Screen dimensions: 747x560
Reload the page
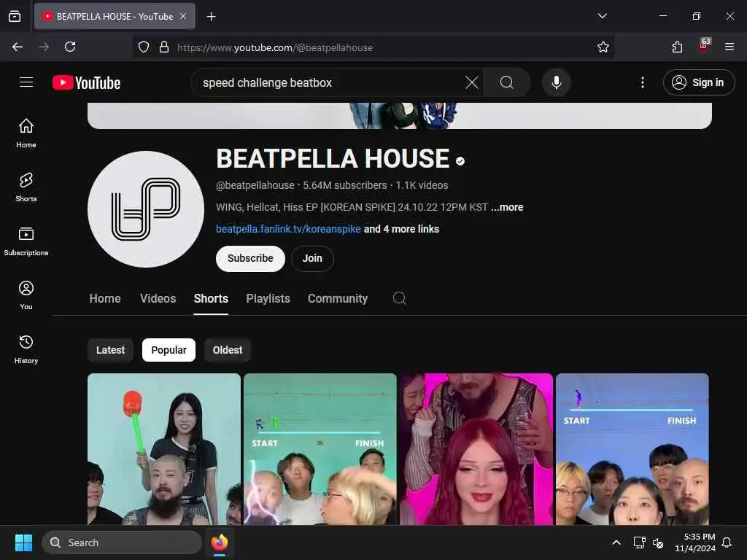(x=70, y=47)
